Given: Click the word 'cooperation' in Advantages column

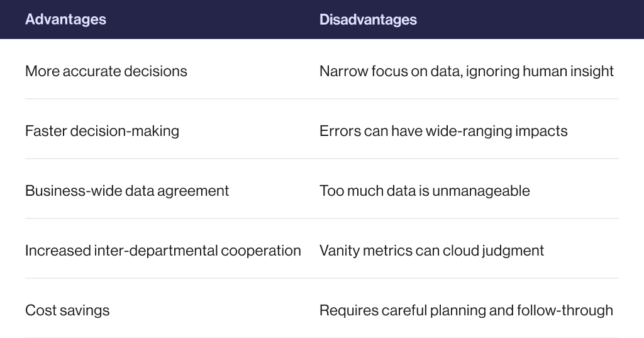Looking at the screenshot, I should pos(261,251).
